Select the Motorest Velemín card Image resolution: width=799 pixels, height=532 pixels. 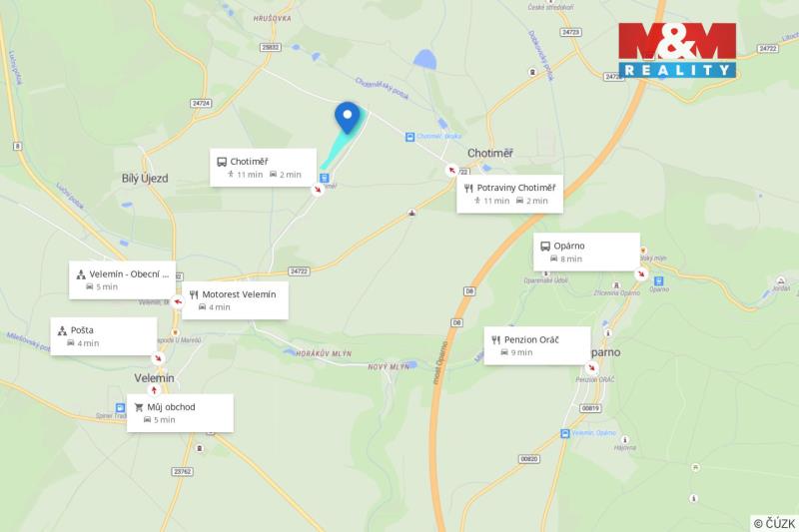(235, 300)
